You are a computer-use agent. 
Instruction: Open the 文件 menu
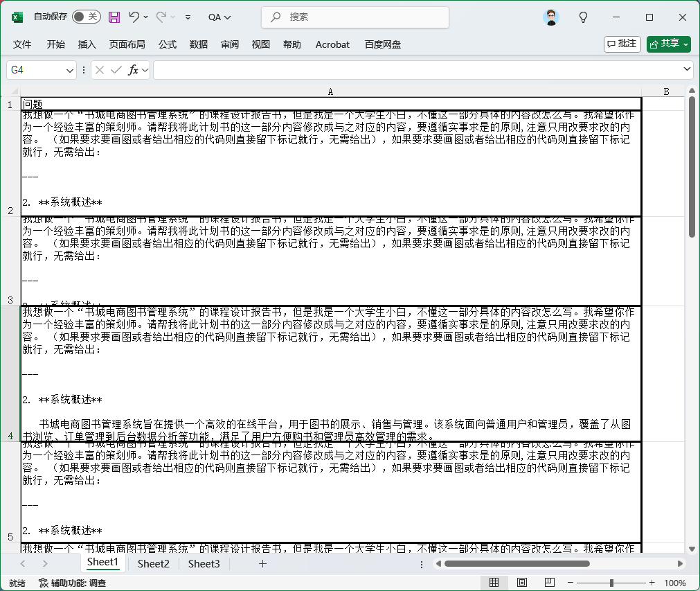pos(22,44)
